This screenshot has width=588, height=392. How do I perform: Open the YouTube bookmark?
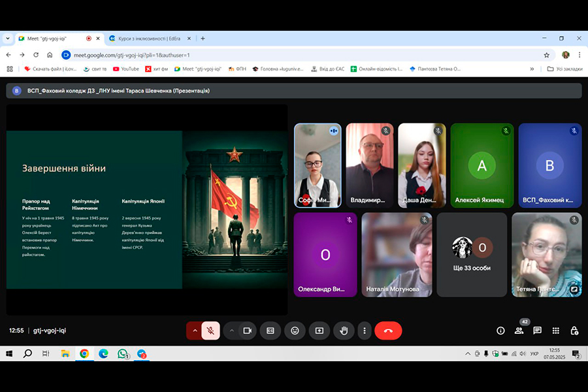(x=126, y=69)
